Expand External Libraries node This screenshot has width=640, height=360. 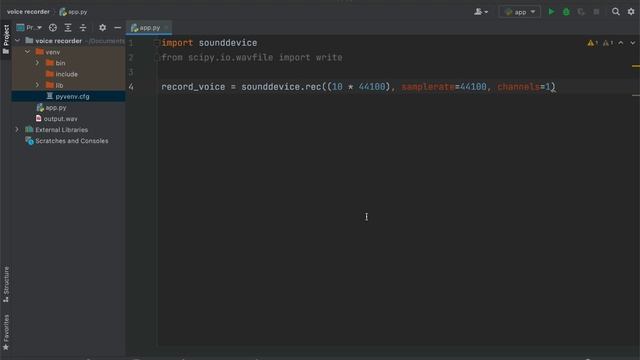18,130
